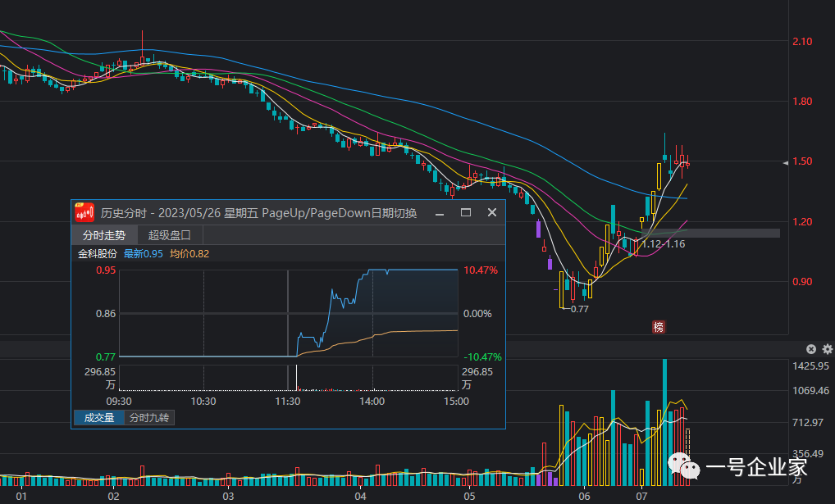Close the volume indicator panel with the round X
This screenshot has width=835, height=504.
(811, 349)
